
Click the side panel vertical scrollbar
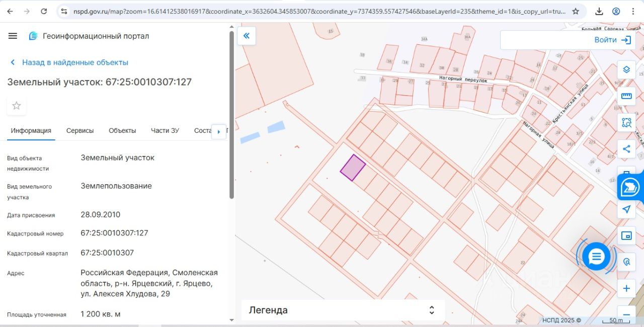[x=231, y=115]
